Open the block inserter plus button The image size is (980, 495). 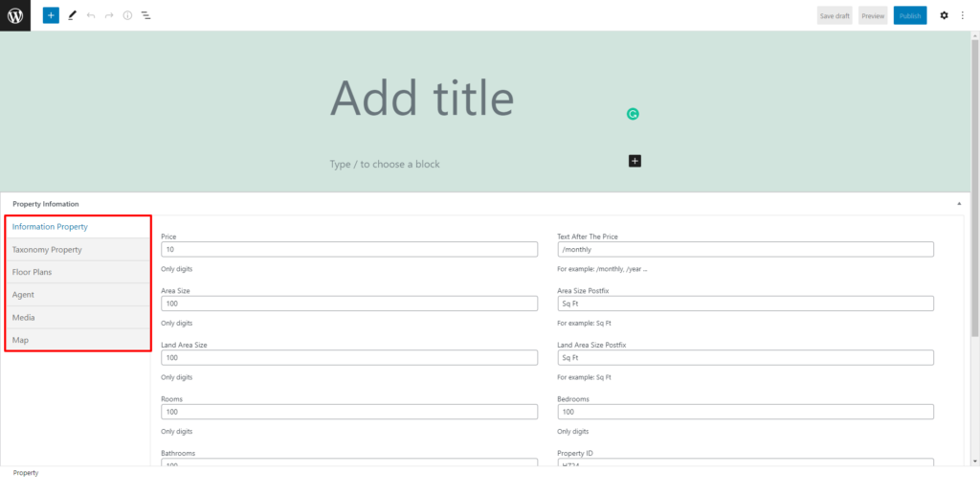tap(51, 15)
